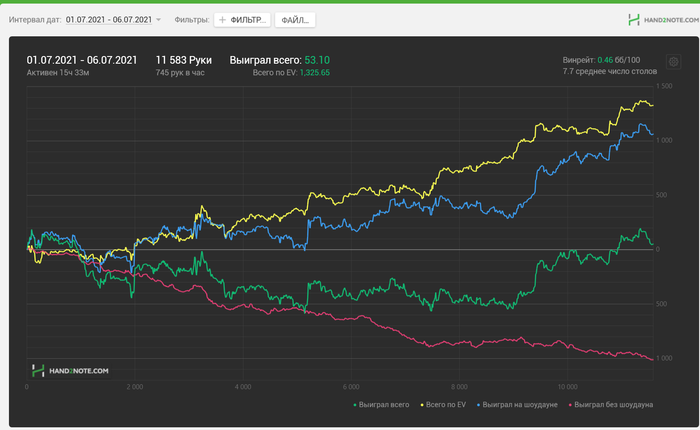
Task: Click the 6 000 x-axis label
Action: point(351,387)
